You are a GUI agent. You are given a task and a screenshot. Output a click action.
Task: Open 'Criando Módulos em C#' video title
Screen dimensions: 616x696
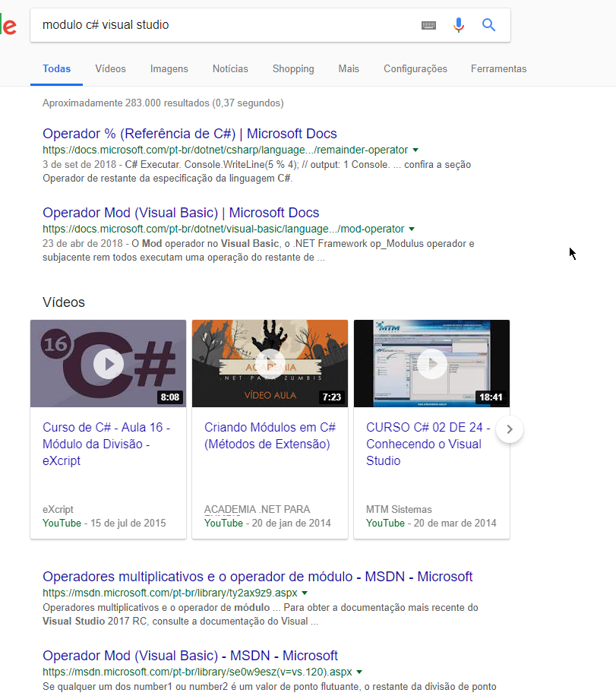(x=270, y=435)
